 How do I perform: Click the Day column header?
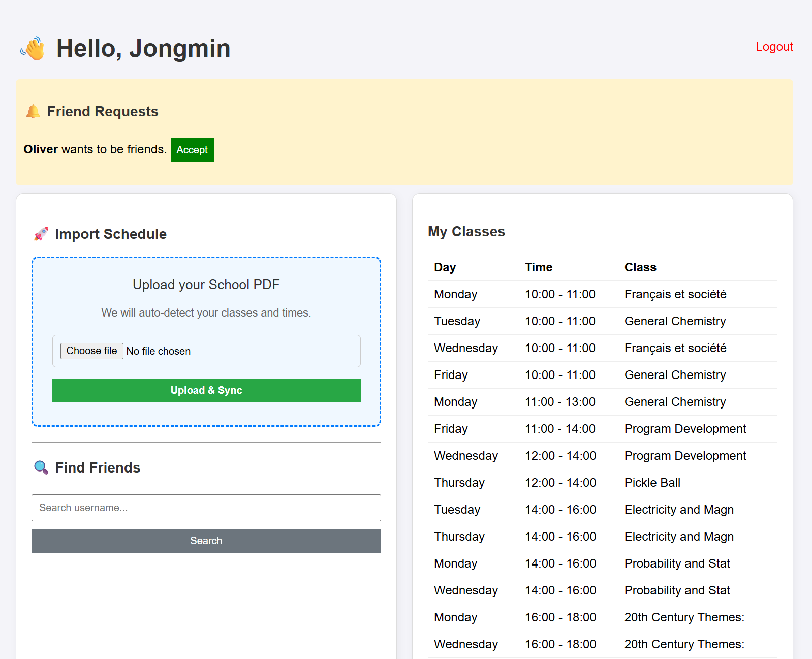point(445,267)
